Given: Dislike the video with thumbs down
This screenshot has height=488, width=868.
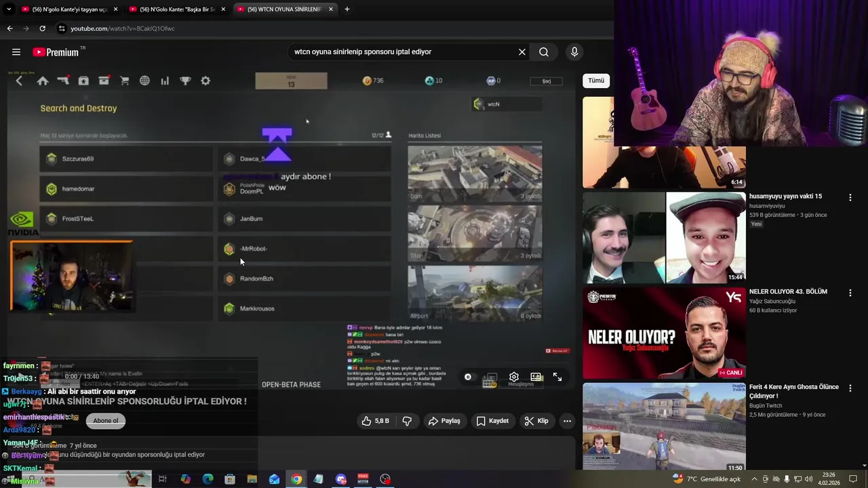Looking at the screenshot, I should [407, 421].
